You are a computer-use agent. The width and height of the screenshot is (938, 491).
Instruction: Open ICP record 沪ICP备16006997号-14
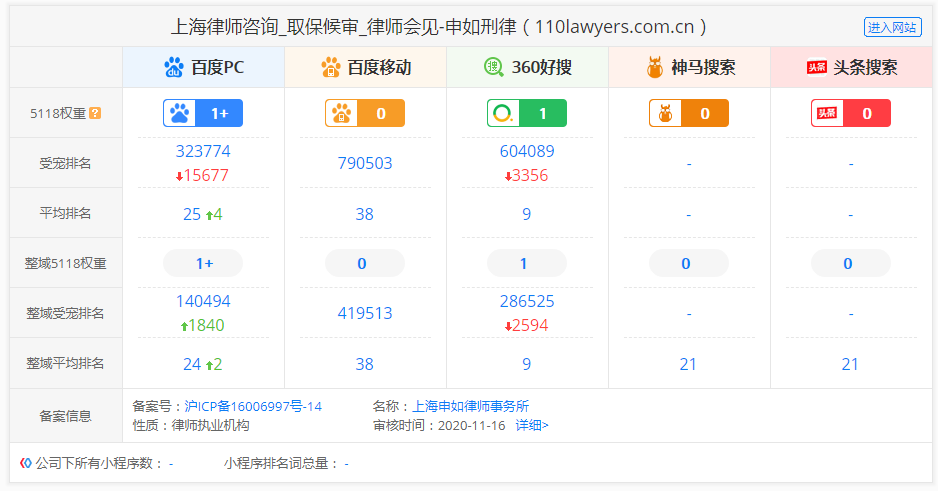[253, 407]
